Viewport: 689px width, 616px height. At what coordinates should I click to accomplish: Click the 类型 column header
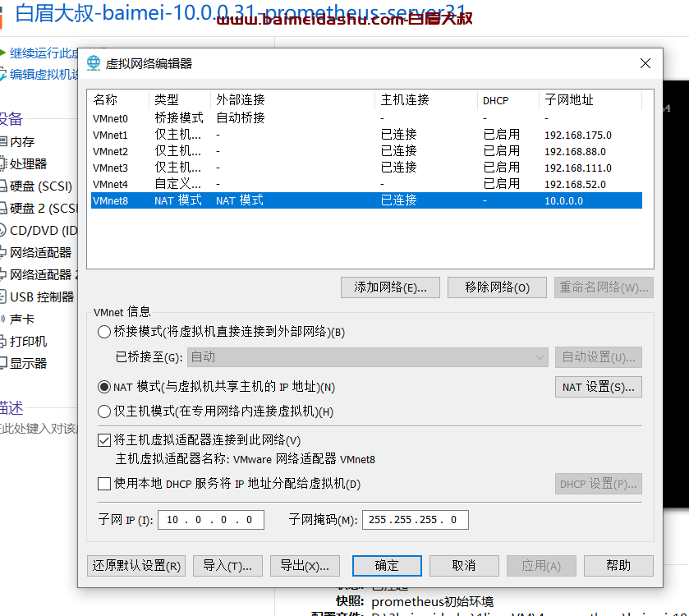click(180, 99)
